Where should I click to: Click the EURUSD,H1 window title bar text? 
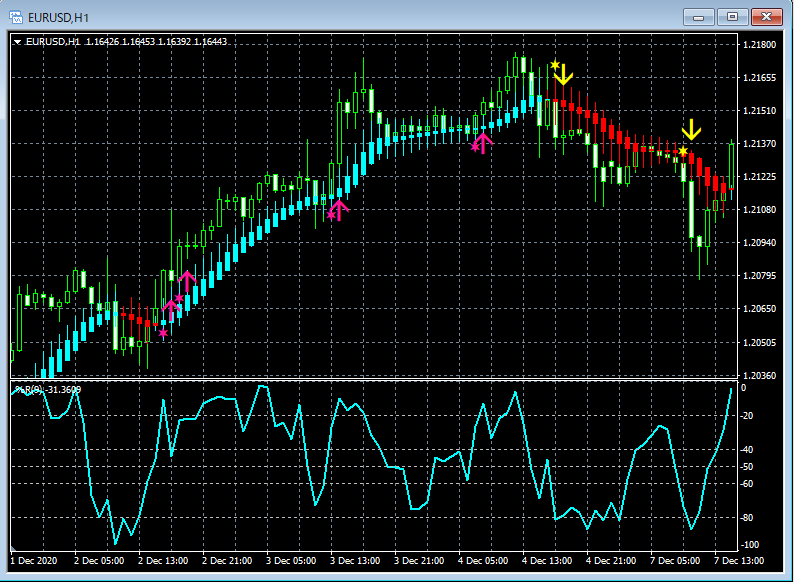click(56, 17)
